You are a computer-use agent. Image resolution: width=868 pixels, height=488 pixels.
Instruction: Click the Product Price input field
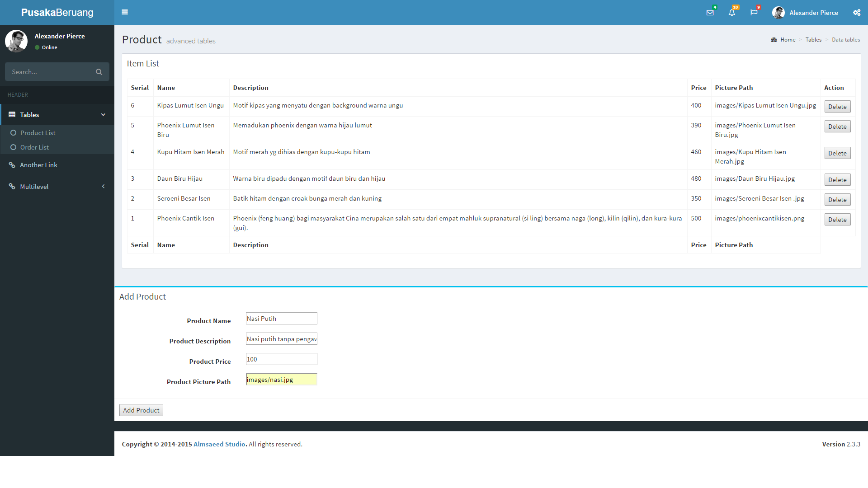281,359
